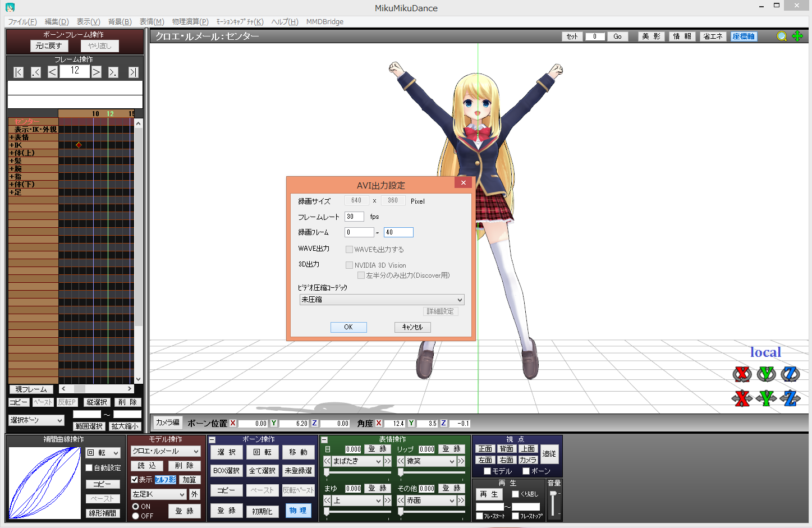Open the 編集(D) menu
Screen dimensions: 812x528
[x=57, y=22]
